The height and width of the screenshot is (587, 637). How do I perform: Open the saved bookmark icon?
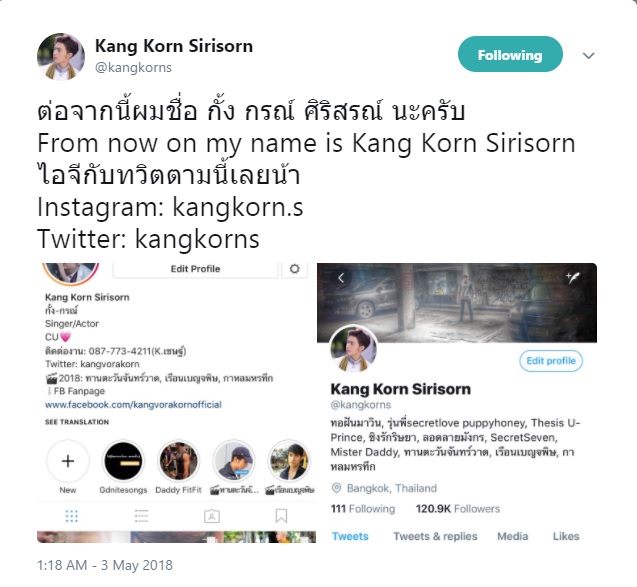pos(281,516)
